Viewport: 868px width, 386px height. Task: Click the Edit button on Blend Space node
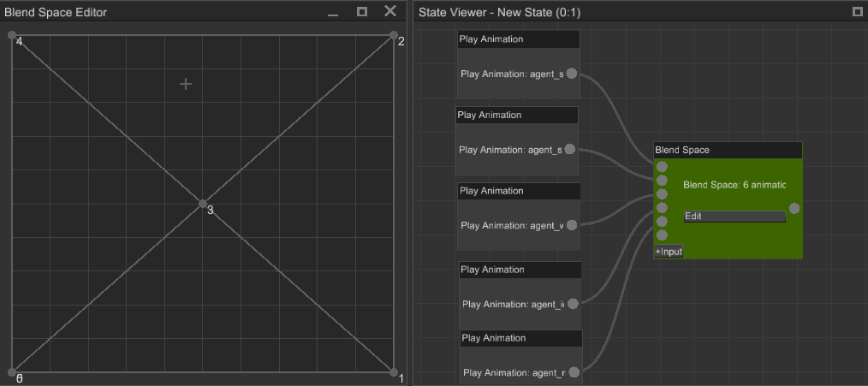[734, 217]
